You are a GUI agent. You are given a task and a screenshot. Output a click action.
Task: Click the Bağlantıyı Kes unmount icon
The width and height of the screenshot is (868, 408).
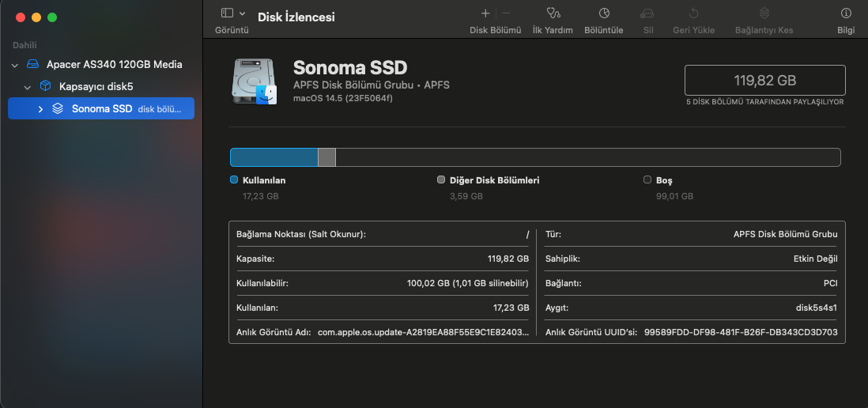coord(764,13)
